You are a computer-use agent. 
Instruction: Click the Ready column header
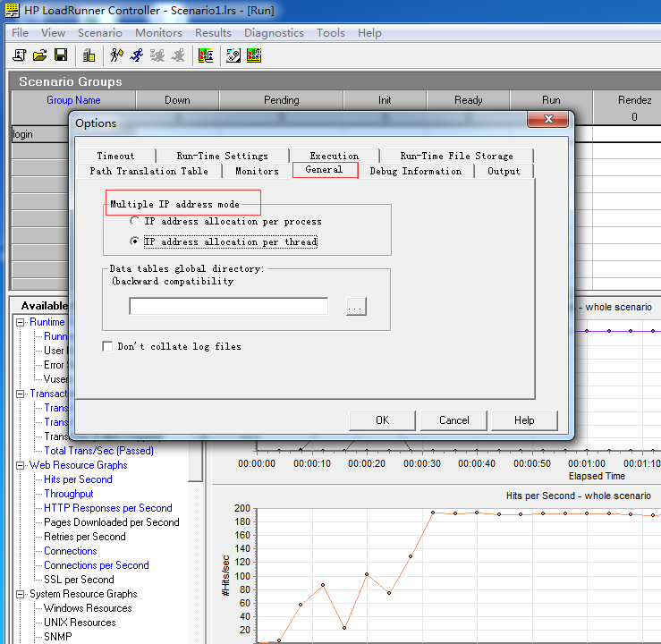(468, 100)
